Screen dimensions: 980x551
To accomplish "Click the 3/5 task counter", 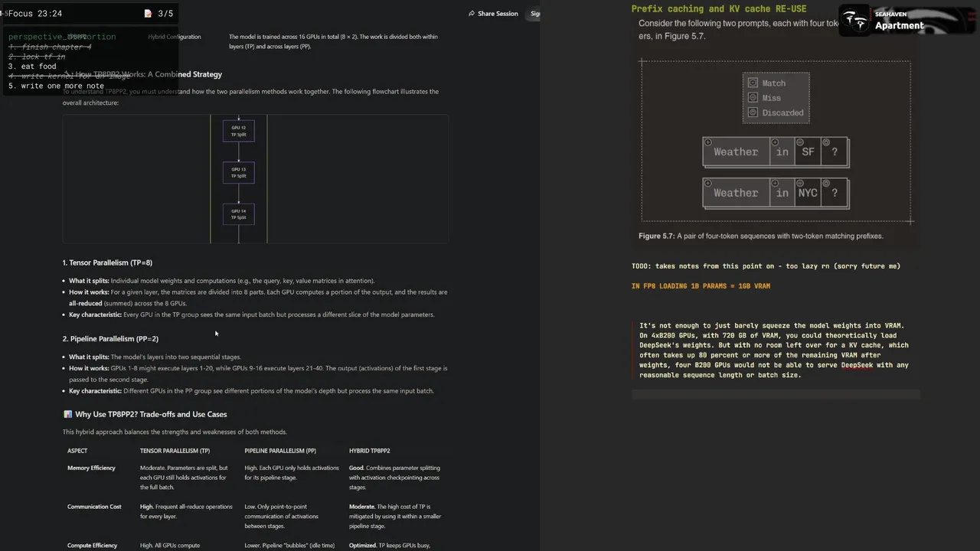I will 165,13.
